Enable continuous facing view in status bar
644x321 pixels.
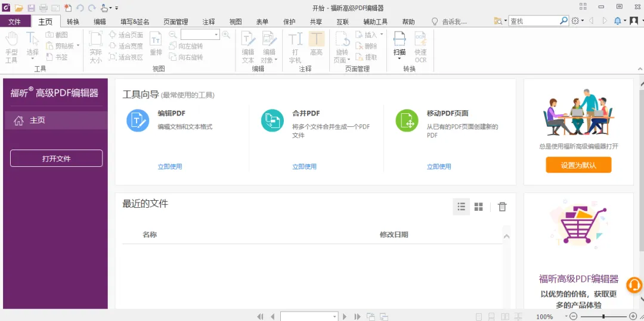[x=518, y=316]
